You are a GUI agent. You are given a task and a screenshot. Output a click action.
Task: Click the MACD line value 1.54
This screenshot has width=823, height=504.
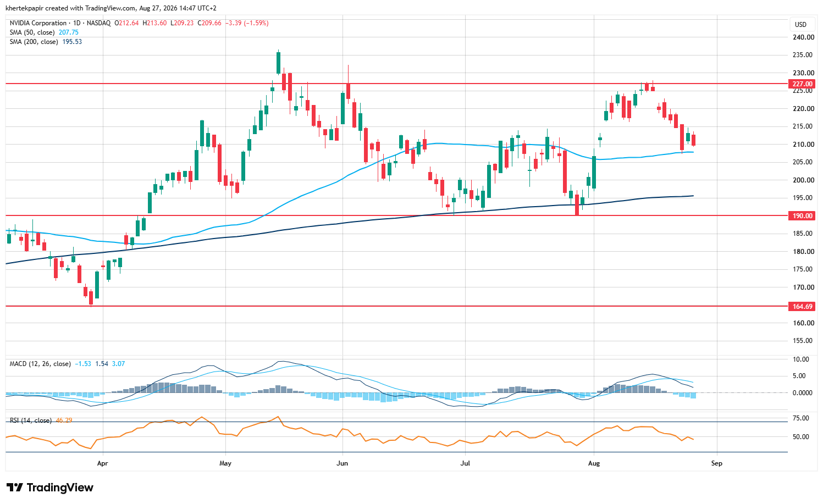(x=102, y=364)
